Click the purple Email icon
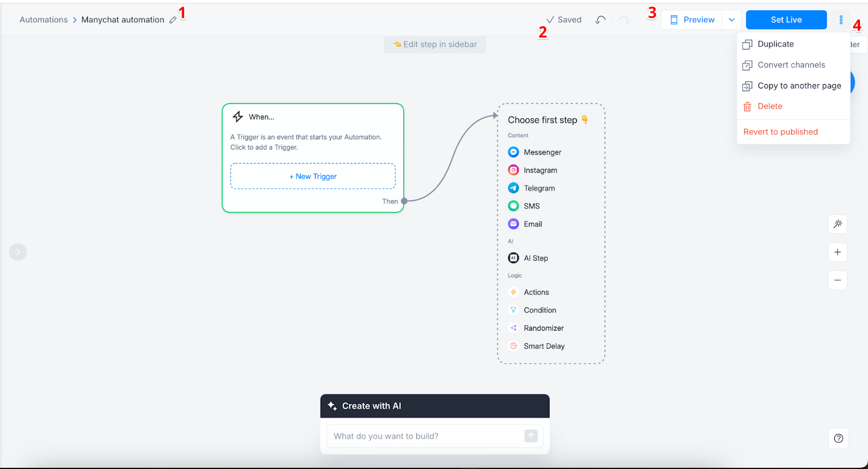868x469 pixels. click(x=513, y=224)
